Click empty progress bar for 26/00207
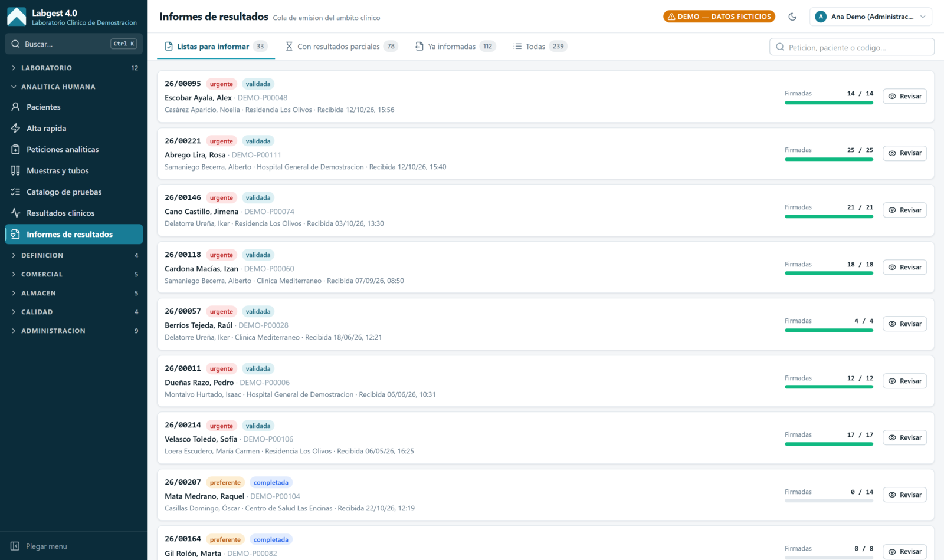The image size is (944, 560). pyautogui.click(x=829, y=501)
